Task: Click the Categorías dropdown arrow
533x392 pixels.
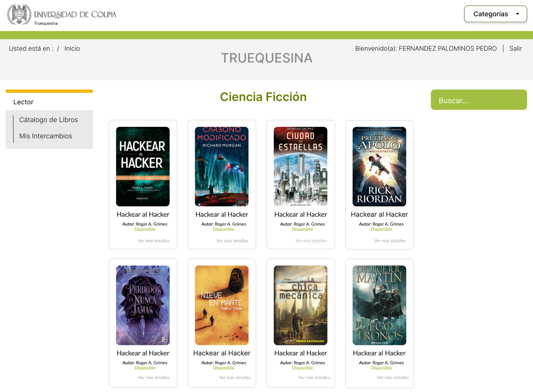Action: click(517, 14)
